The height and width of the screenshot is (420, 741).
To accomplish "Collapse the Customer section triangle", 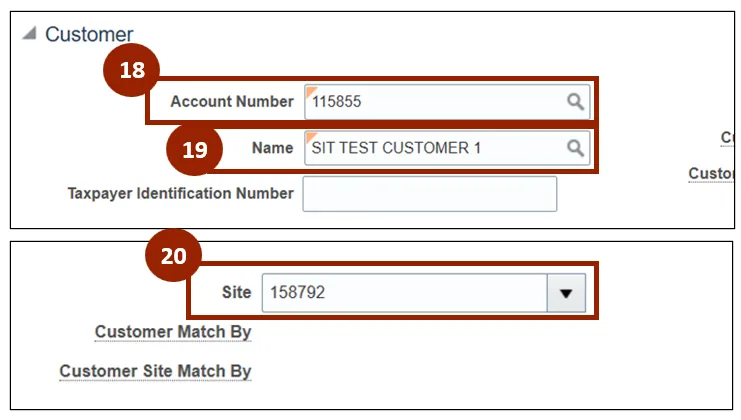I will click(29, 34).
